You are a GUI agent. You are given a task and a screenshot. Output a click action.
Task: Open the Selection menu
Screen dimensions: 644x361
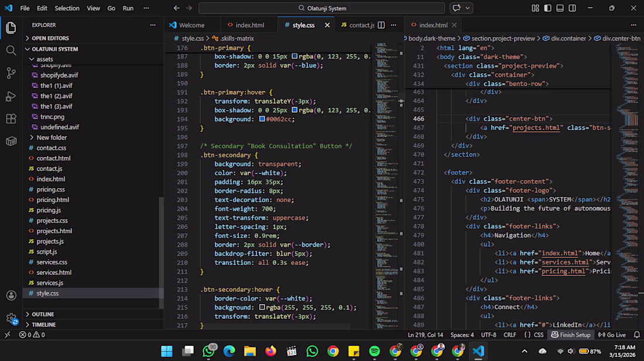coord(67,8)
